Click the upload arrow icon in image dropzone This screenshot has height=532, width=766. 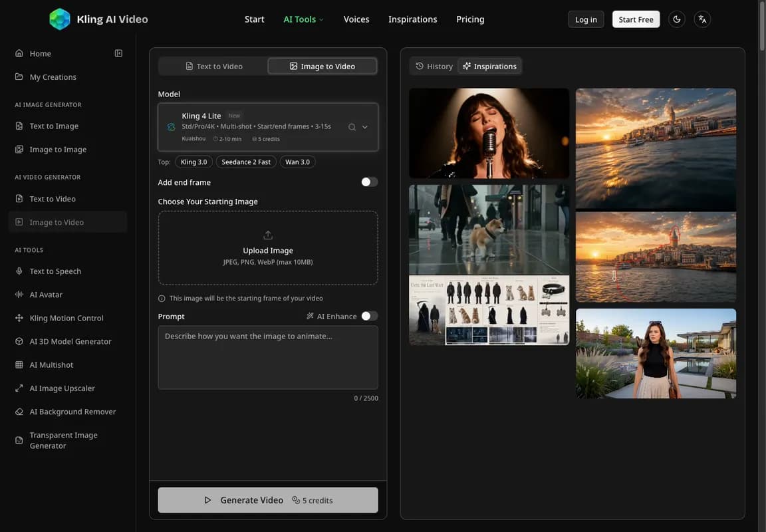[x=268, y=235]
